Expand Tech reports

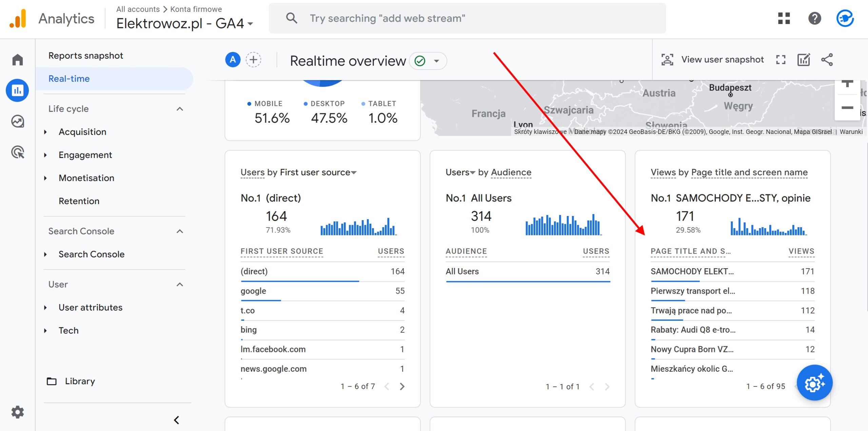pyautogui.click(x=45, y=331)
